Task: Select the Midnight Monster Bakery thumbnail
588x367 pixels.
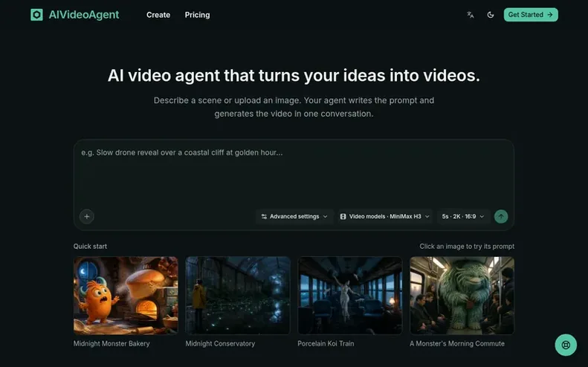Action: click(x=126, y=296)
